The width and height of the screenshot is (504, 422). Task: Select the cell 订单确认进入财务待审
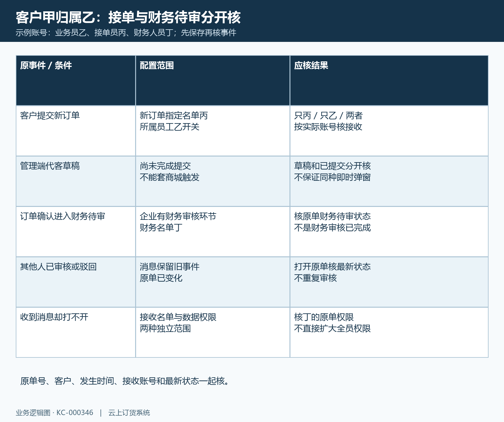(x=76, y=232)
